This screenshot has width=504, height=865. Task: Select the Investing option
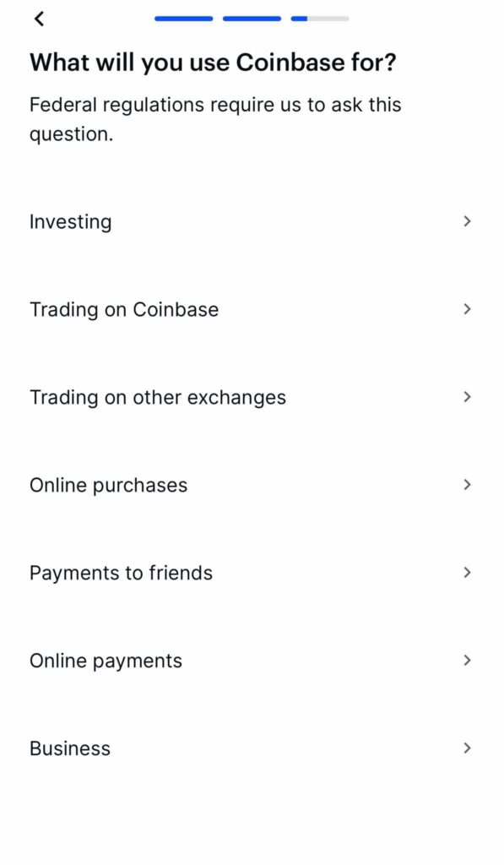(x=71, y=221)
